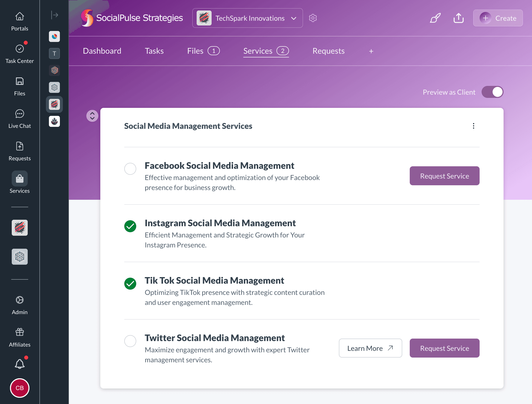Switch to the Dashboard tab
The image size is (532, 404).
click(x=102, y=51)
